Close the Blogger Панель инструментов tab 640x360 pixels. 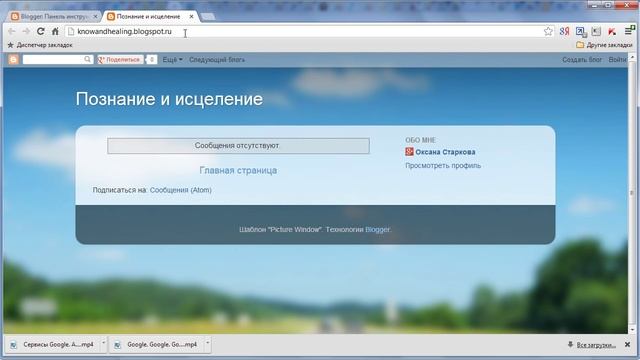pos(95,16)
